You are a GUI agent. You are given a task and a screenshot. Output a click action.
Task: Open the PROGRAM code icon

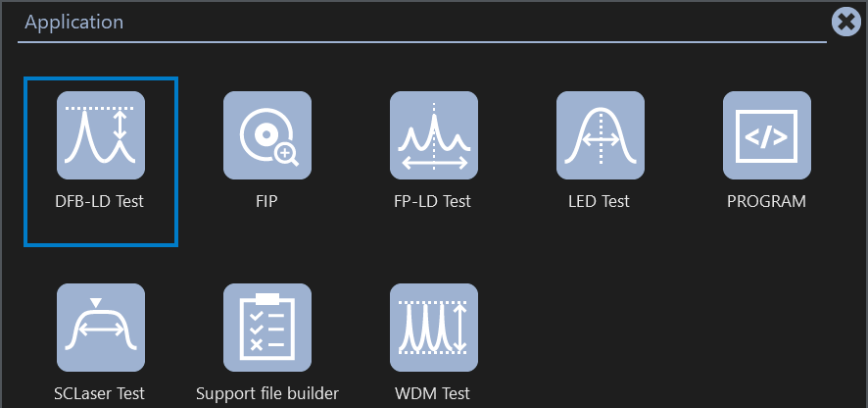click(x=767, y=135)
